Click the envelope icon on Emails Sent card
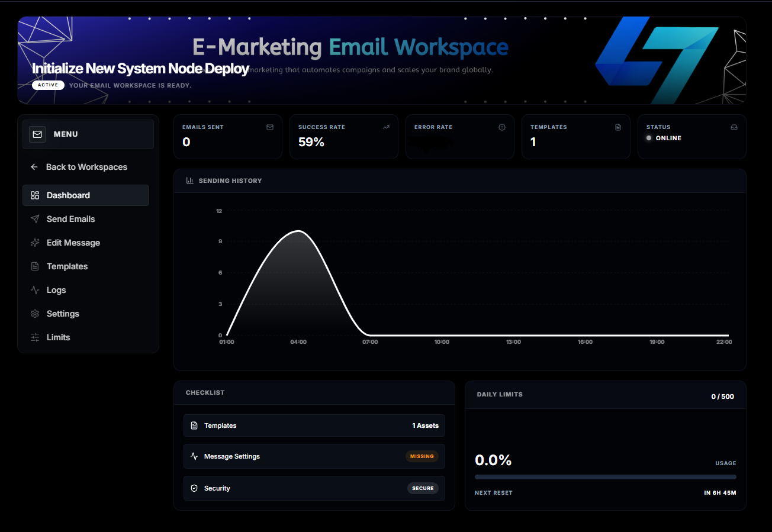Screen dimensions: 772x532 (270, 127)
